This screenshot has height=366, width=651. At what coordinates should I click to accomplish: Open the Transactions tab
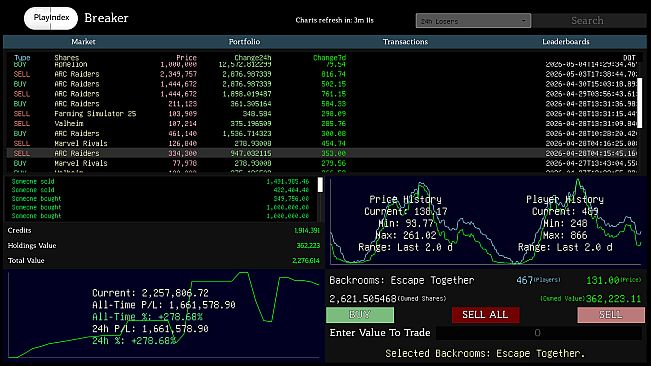click(405, 41)
